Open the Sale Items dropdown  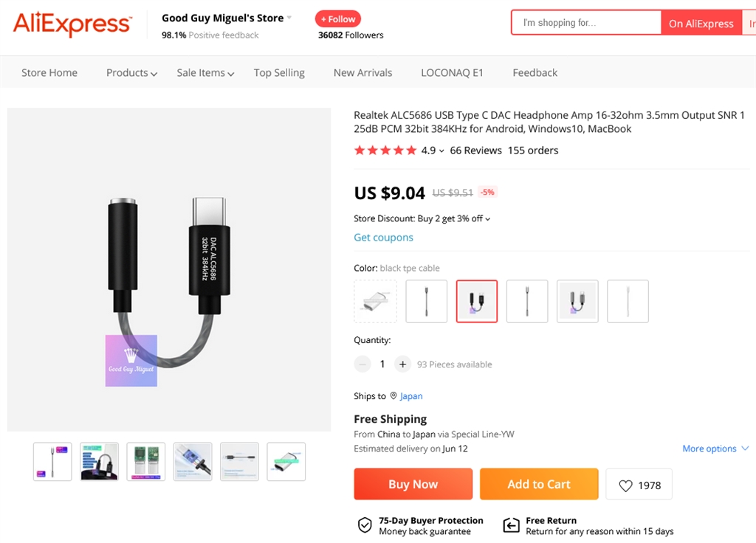click(x=205, y=73)
